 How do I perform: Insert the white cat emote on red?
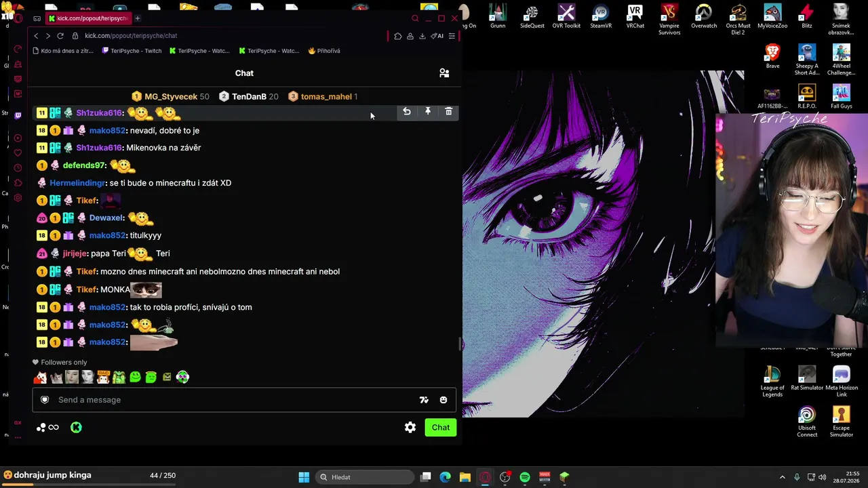(x=41, y=377)
